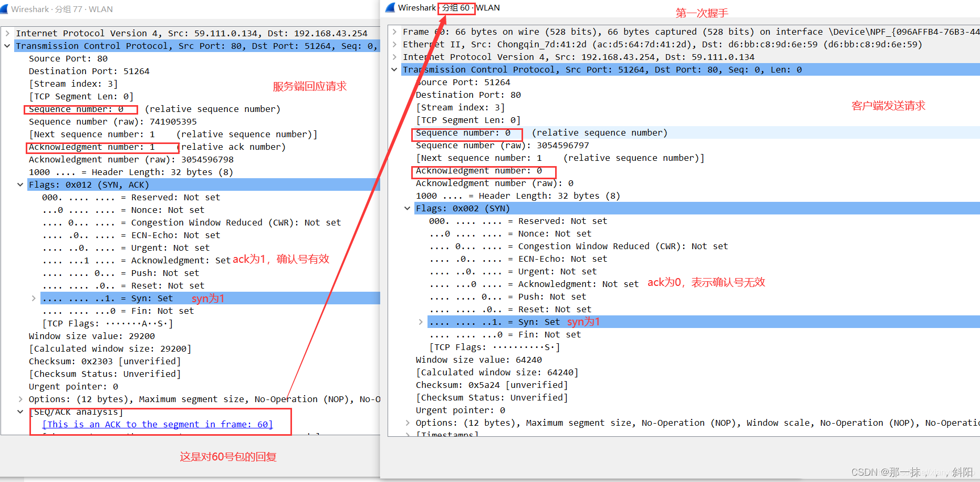Collapse the Flags: 0x012 (SYN, ACK) node

(20, 184)
